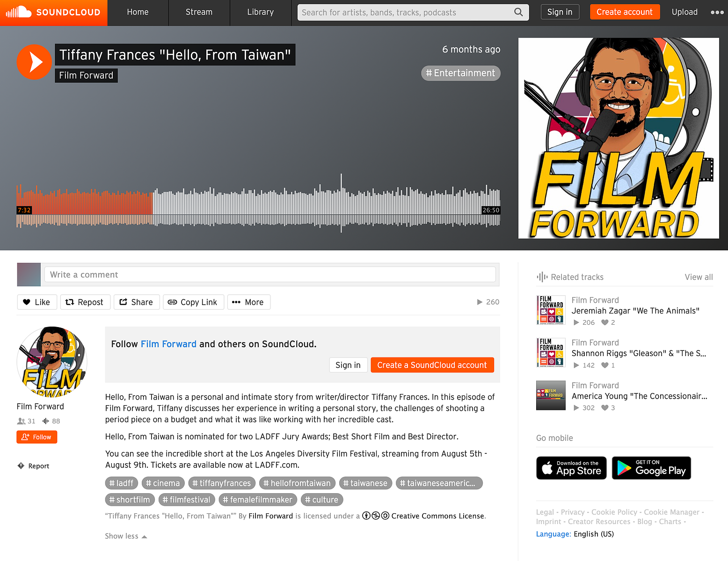The width and height of the screenshot is (728, 561).
Task: Collapse description with Show less
Action: [126, 536]
